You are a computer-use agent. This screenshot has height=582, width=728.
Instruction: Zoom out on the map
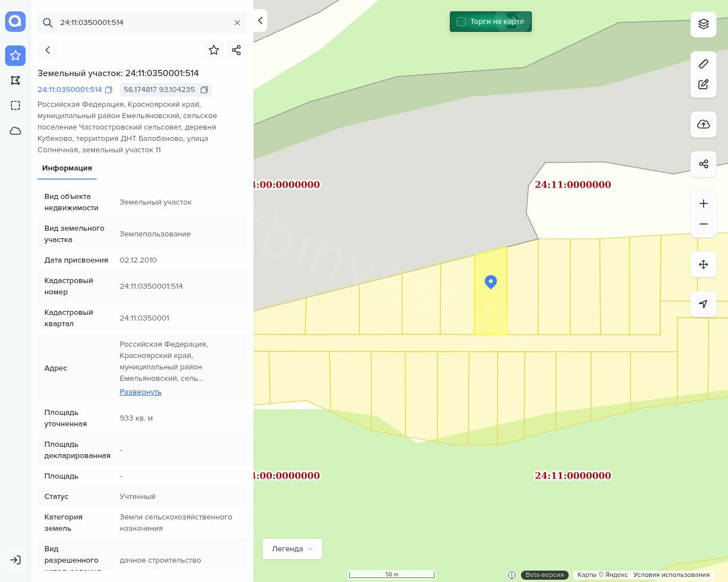[703, 225]
